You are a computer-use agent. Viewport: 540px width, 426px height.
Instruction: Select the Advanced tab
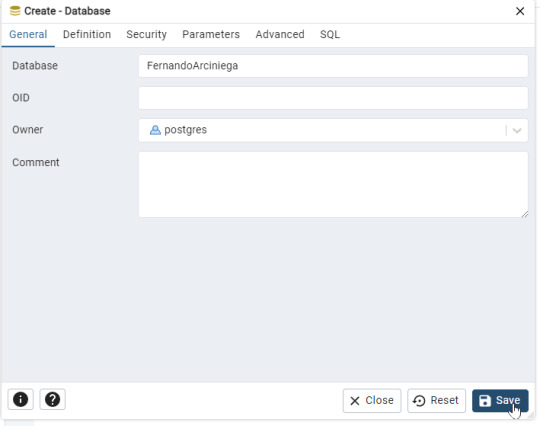point(280,34)
